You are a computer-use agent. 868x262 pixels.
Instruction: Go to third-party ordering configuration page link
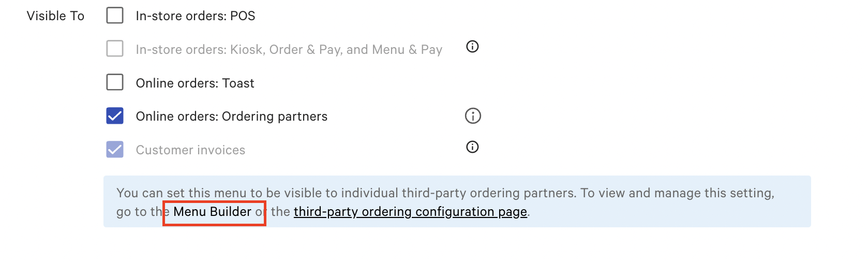pyautogui.click(x=410, y=212)
